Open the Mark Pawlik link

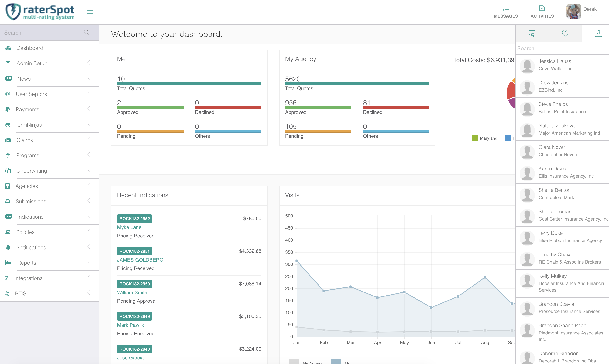[x=130, y=325]
